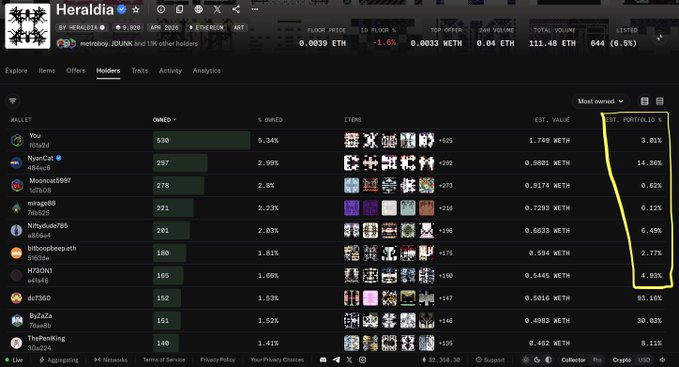This screenshot has width=679, height=367.
Task: Switch to the compact table view icon
Action: [x=660, y=101]
